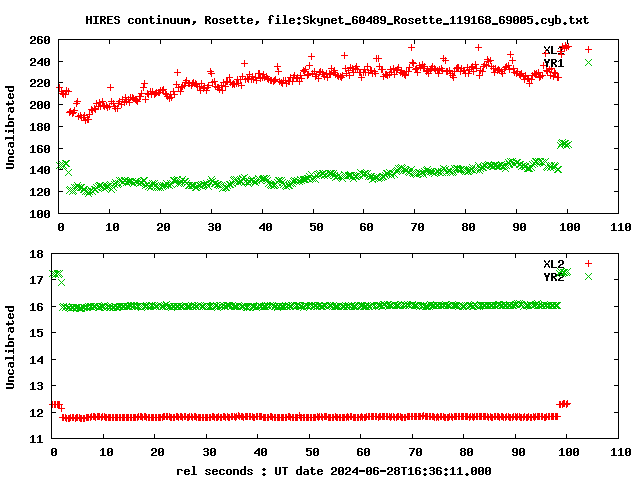Click the 11 tick label on the bottom y-axis
This screenshot has height=480, width=640.
pyautogui.click(x=36, y=439)
